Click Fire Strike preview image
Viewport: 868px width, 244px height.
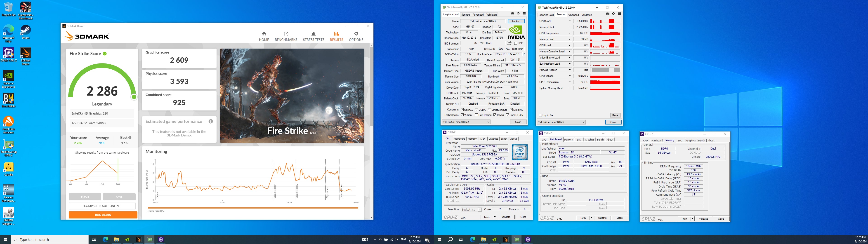pos(292,96)
